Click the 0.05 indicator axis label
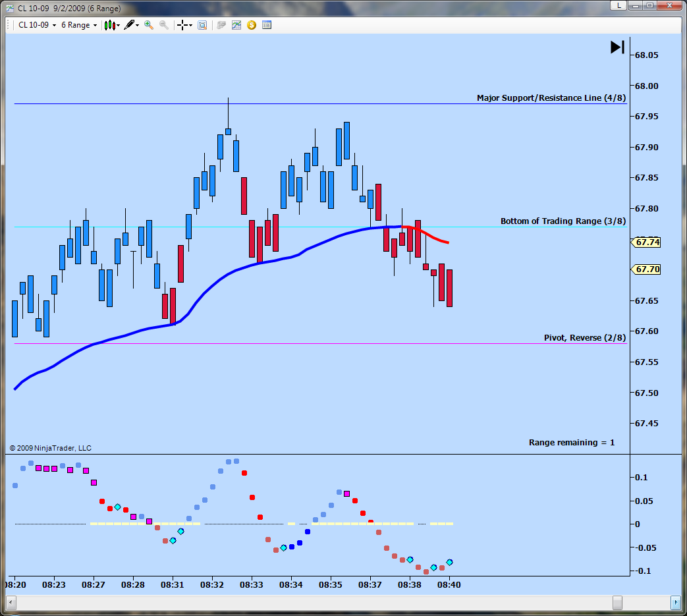 pos(644,501)
